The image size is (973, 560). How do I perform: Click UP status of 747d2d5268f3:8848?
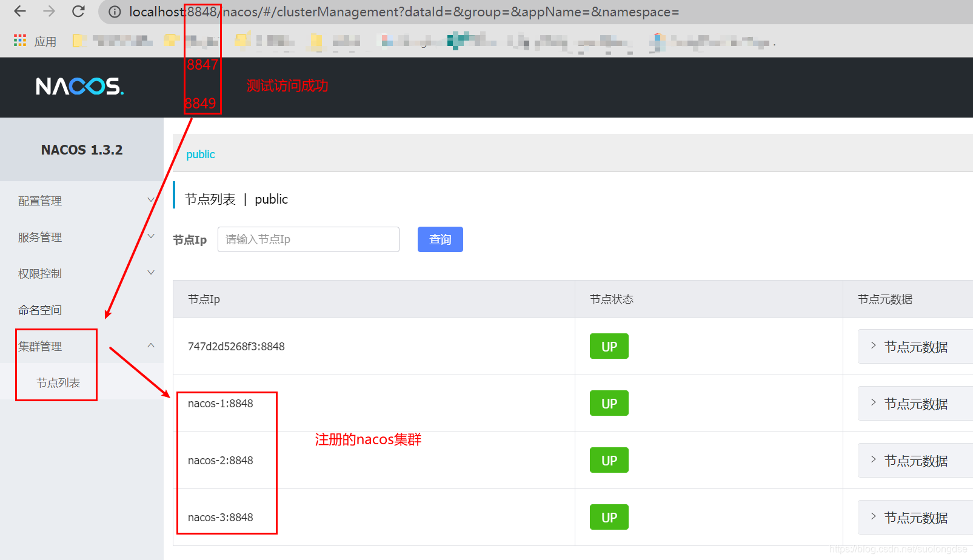pyautogui.click(x=609, y=347)
